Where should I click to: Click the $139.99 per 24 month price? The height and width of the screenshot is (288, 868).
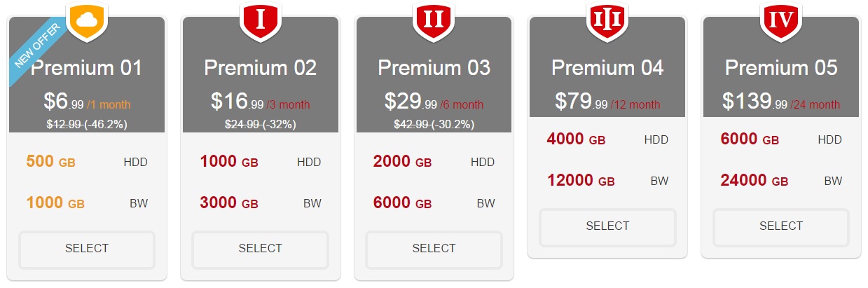pyautogui.click(x=781, y=102)
